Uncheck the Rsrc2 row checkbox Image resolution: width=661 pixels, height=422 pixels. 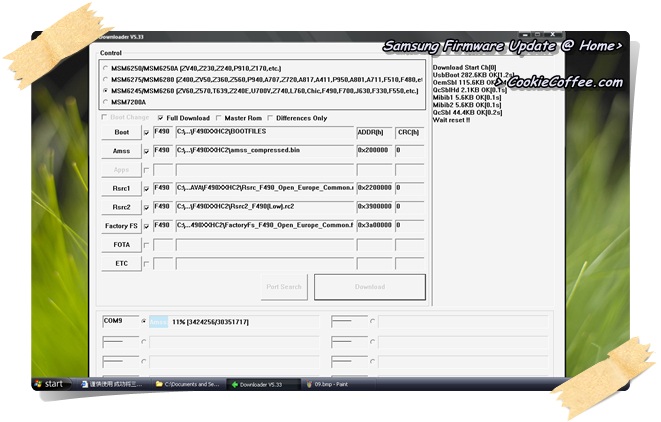[x=146, y=207]
